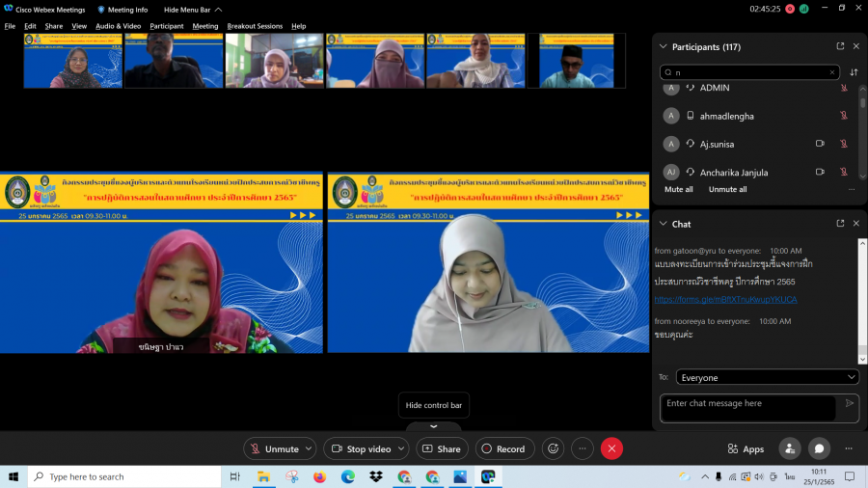The width and height of the screenshot is (868, 488).
Task: Open the chat bubble icon in control bar
Action: click(x=819, y=448)
